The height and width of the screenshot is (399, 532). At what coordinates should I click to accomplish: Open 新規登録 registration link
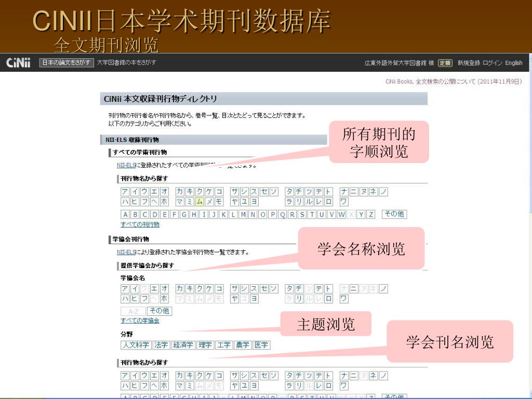coord(469,63)
